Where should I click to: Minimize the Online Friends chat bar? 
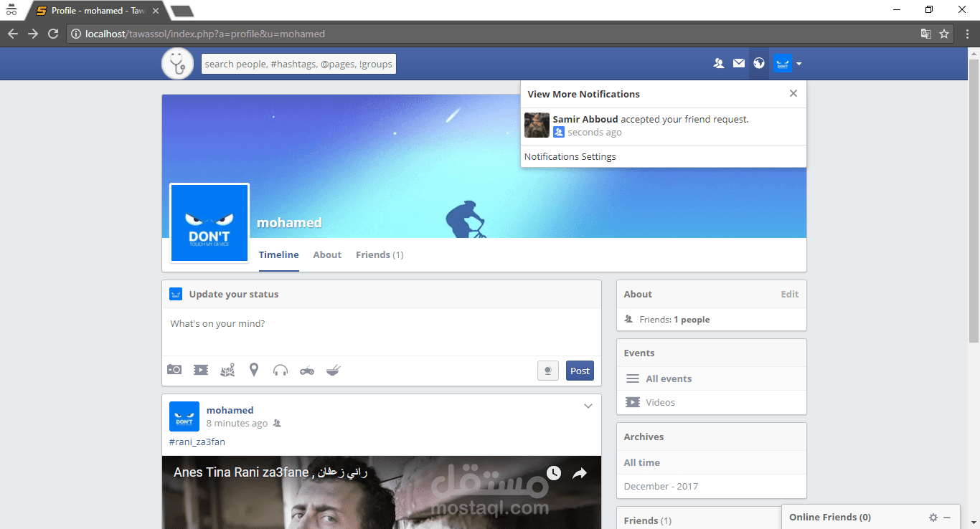(x=946, y=518)
